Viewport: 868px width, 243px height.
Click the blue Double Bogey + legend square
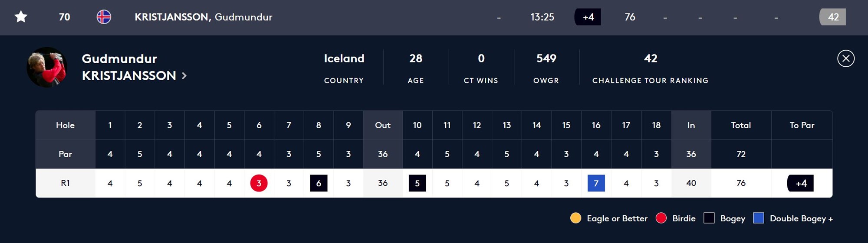click(x=758, y=218)
